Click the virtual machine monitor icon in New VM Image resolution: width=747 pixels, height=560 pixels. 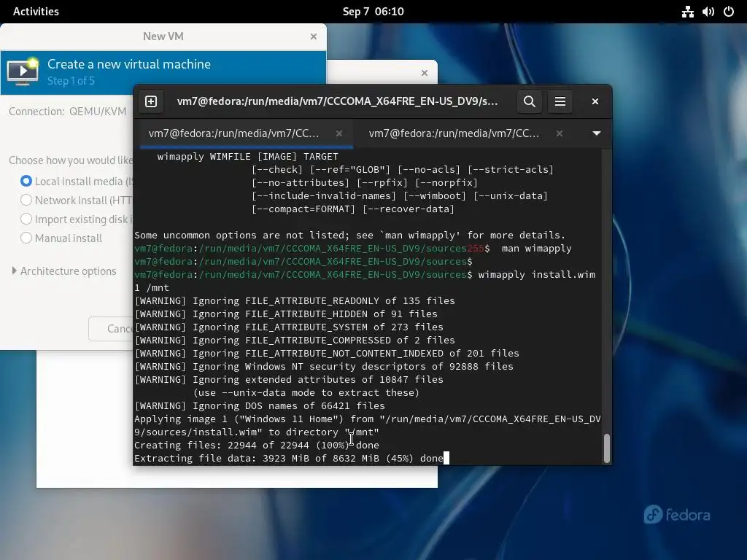pos(23,72)
